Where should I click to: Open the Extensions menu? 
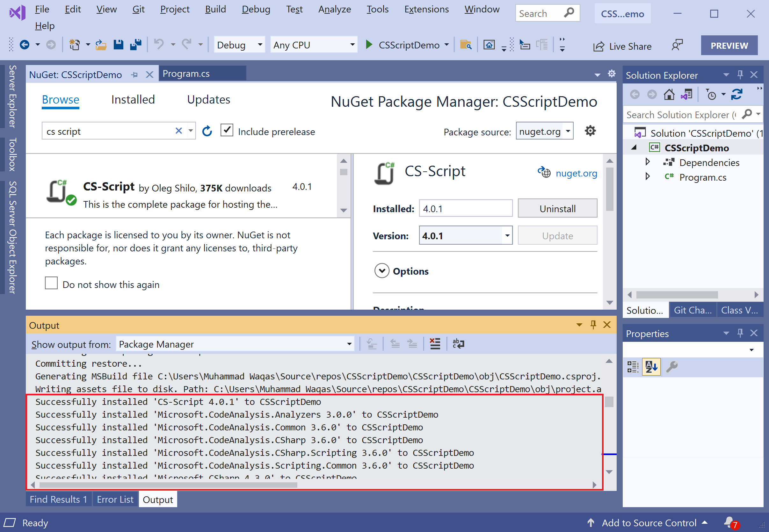tap(426, 9)
